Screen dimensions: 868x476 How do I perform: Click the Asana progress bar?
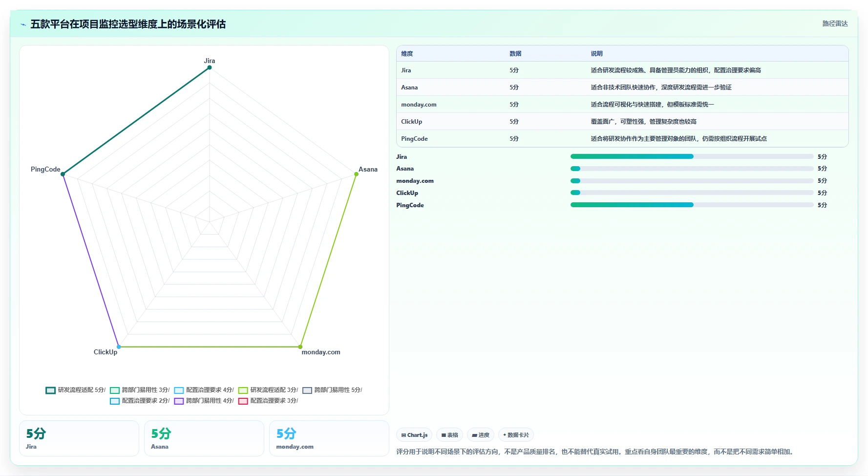(x=692, y=169)
